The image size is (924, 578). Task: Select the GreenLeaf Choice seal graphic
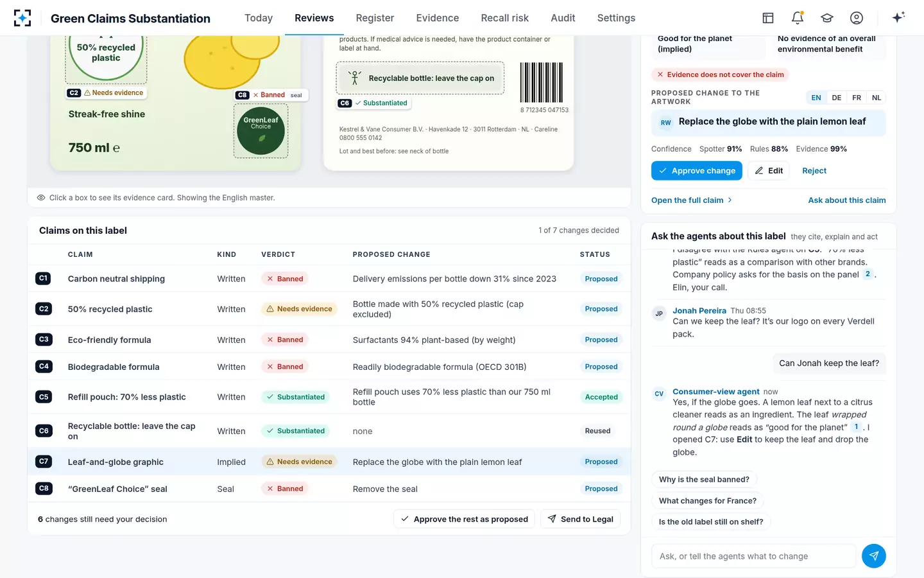pos(261,131)
